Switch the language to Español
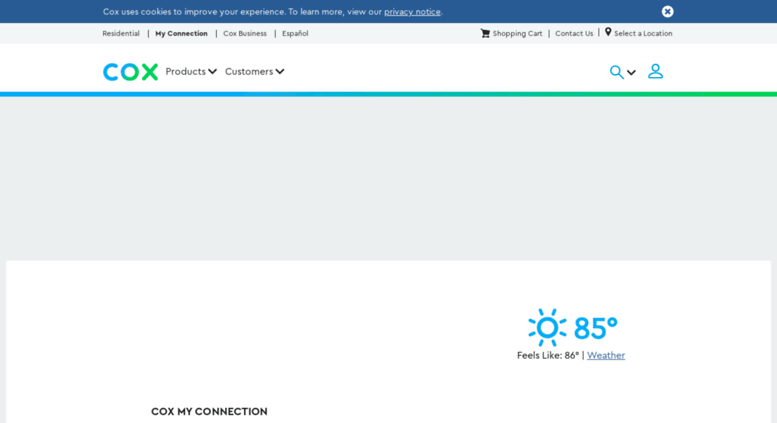 point(295,34)
